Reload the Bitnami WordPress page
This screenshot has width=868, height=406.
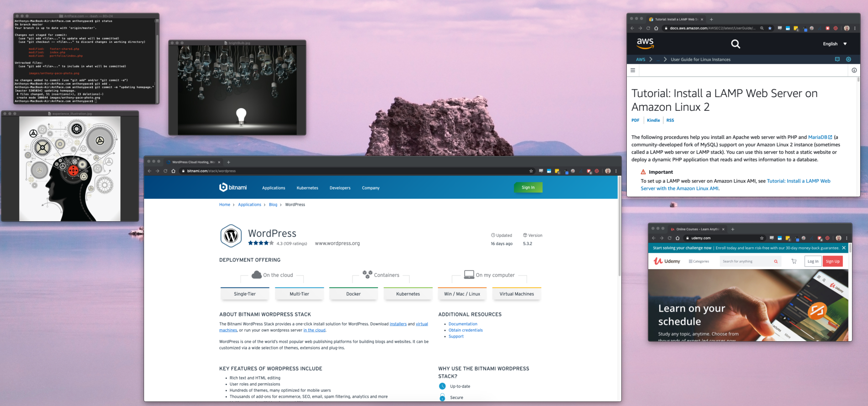point(165,171)
